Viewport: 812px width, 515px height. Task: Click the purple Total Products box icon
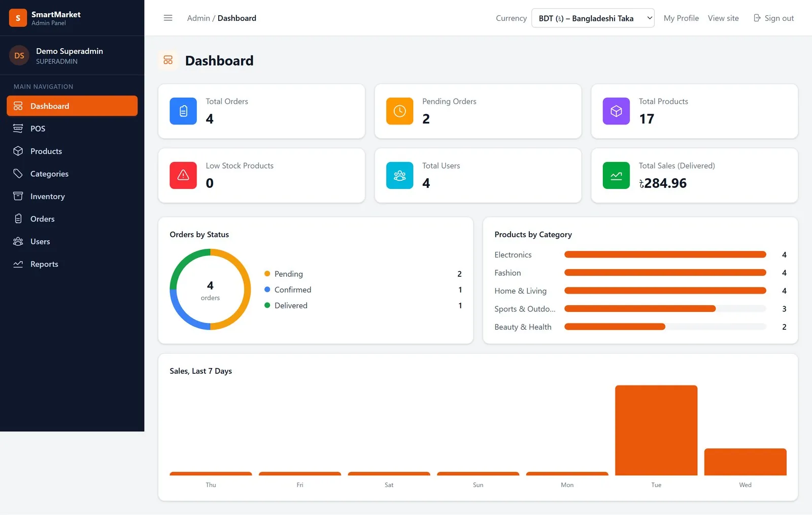coord(616,111)
